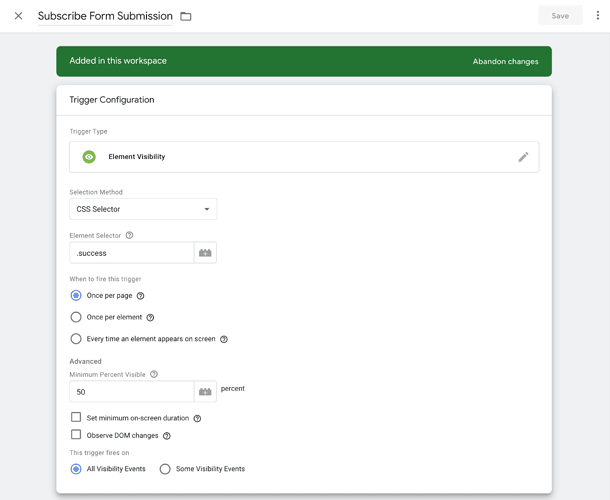The height and width of the screenshot is (500, 610).
Task: Click the folder icon beside trigger name
Action: point(186,16)
